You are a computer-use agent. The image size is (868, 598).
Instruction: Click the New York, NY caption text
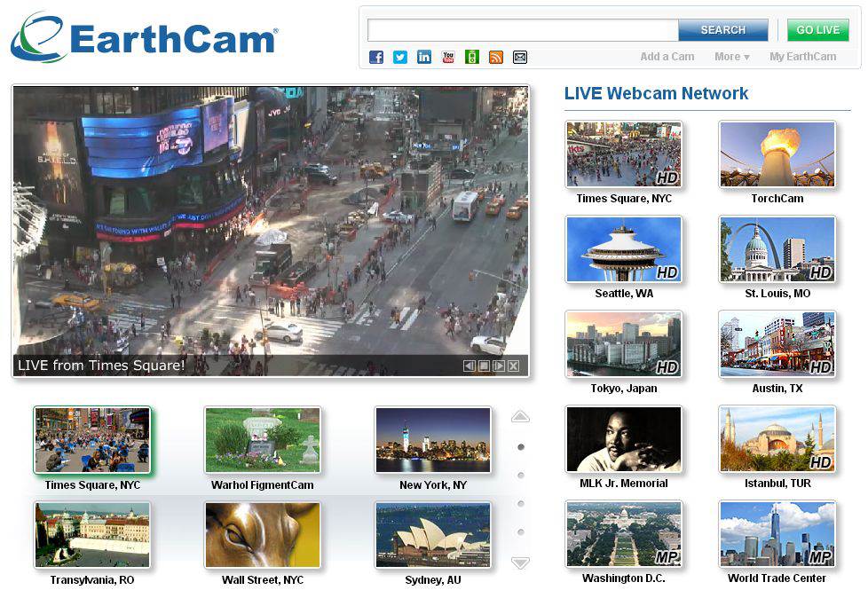[x=433, y=485]
